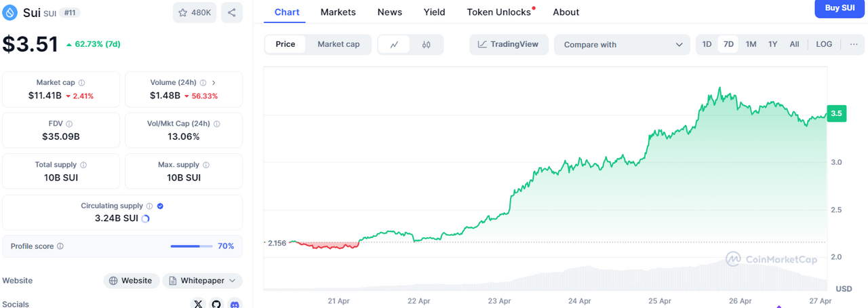Screen dimensions: 868x308
Task: Switch to line chart view icon
Action: [x=394, y=45]
